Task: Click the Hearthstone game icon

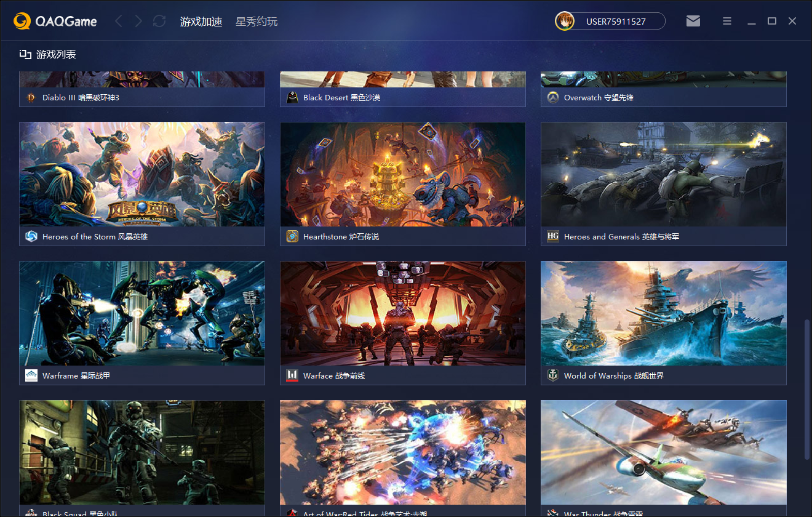Action: pos(292,236)
